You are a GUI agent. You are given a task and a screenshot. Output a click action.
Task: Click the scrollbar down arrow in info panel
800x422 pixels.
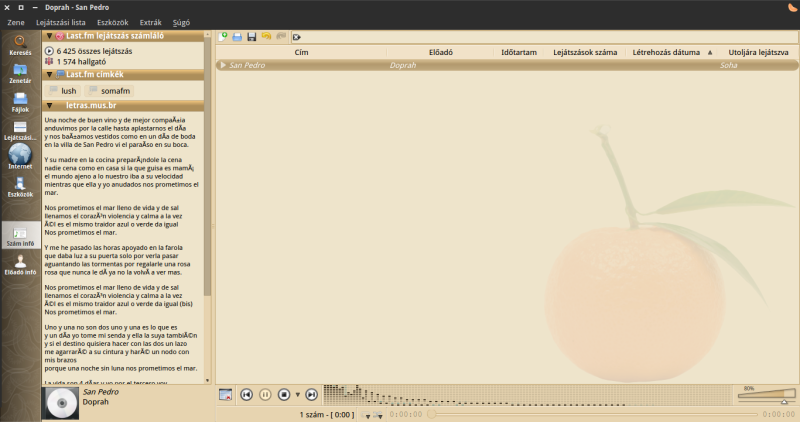point(207,380)
